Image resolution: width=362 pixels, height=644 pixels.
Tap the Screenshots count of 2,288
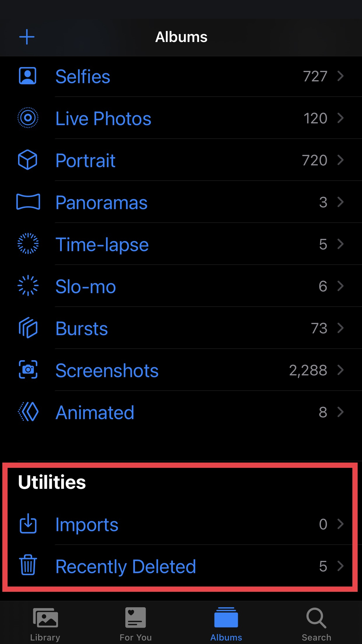coord(308,370)
